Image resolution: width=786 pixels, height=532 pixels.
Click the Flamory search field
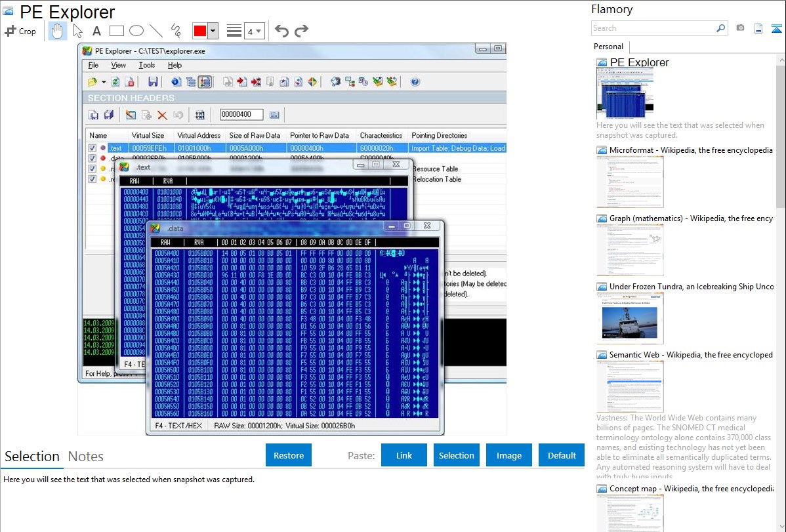[653, 28]
